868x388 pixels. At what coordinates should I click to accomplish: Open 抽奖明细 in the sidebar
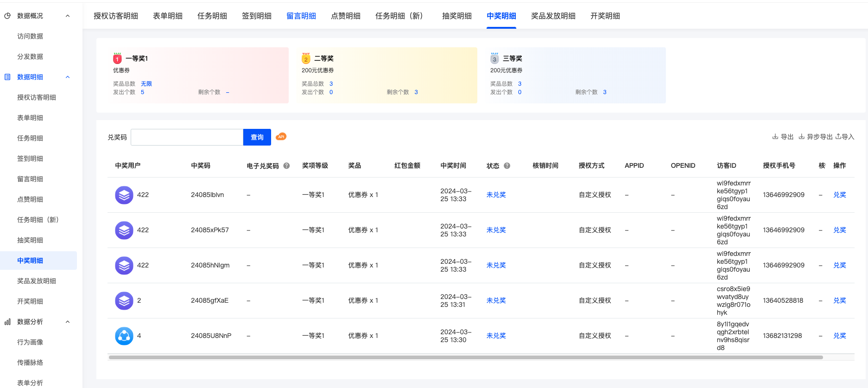(x=30, y=240)
